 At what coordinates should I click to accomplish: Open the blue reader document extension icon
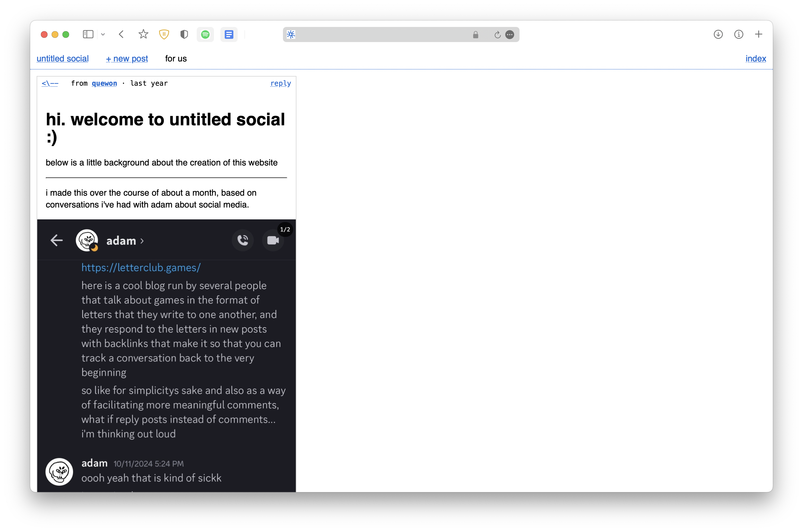tap(229, 34)
